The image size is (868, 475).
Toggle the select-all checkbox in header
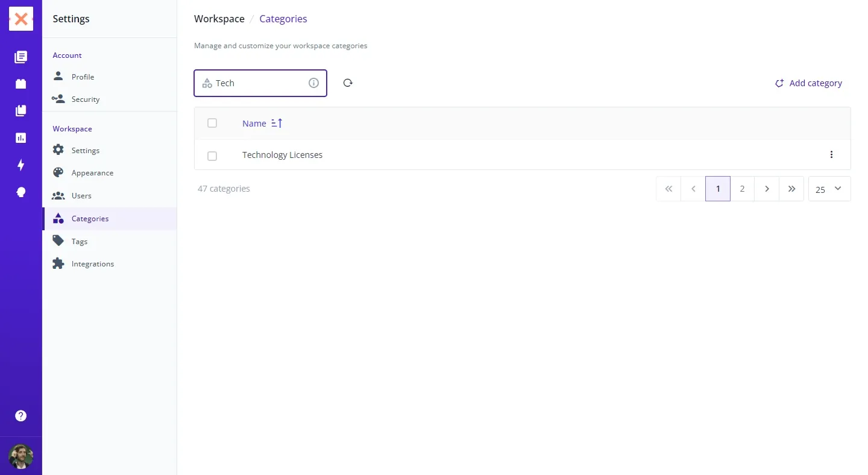click(x=212, y=123)
